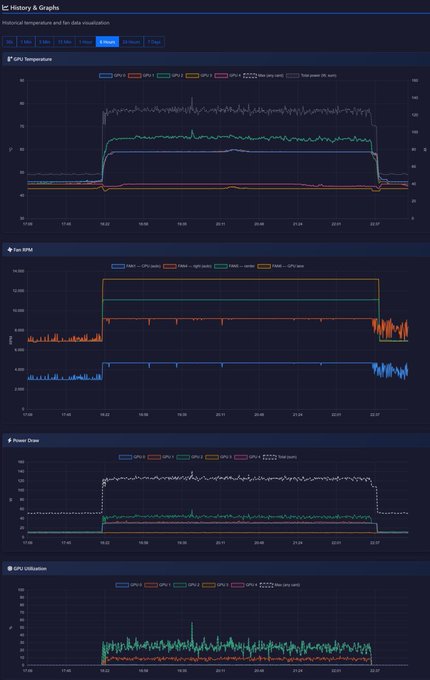Toggle GPU 1 in GPU Temperature legend
Image resolution: width=430 pixels, height=680 pixels.
click(x=141, y=75)
